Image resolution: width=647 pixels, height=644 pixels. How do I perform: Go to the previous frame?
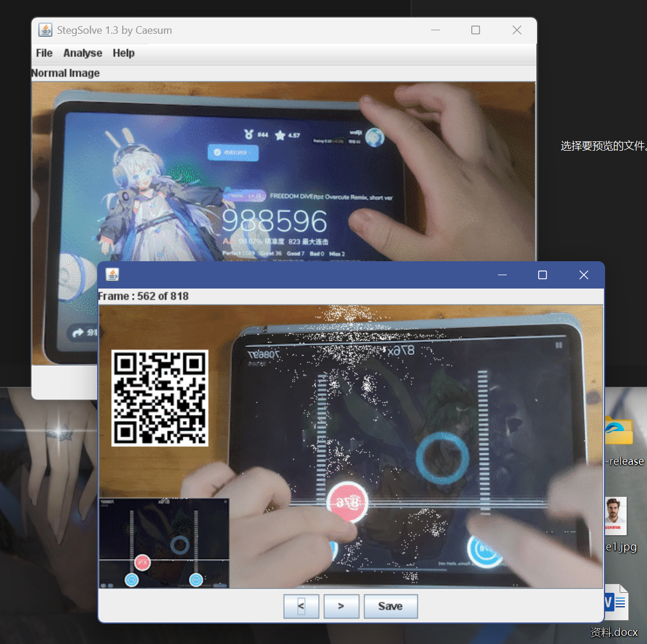pyautogui.click(x=301, y=606)
